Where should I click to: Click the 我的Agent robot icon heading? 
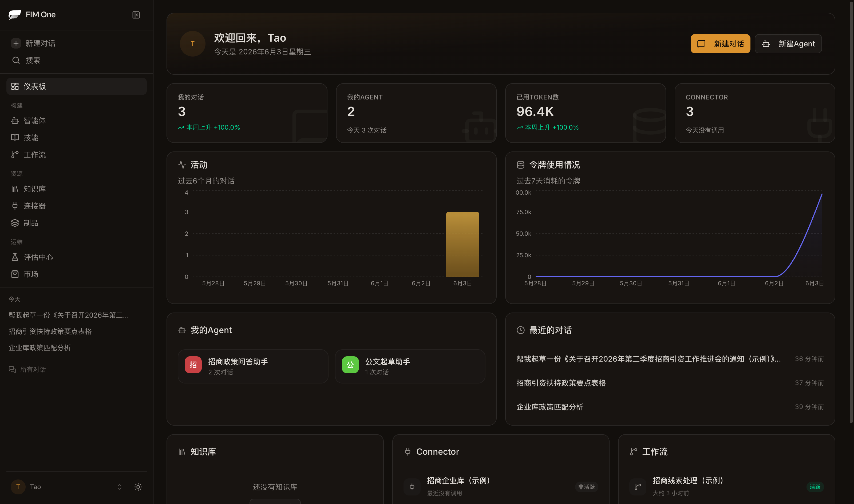182,330
